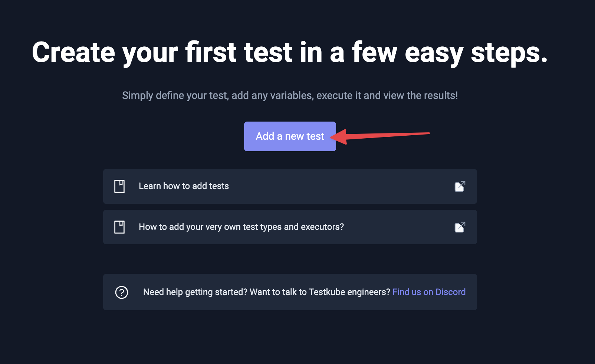Click the red arrow pointing at the button

[380, 136]
